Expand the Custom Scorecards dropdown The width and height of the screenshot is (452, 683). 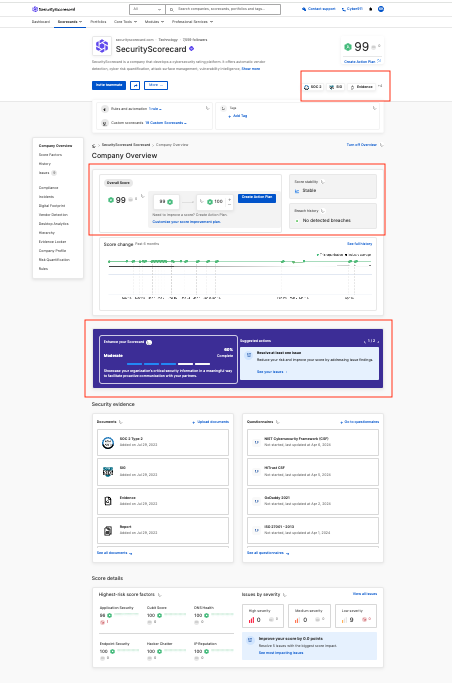166,123
